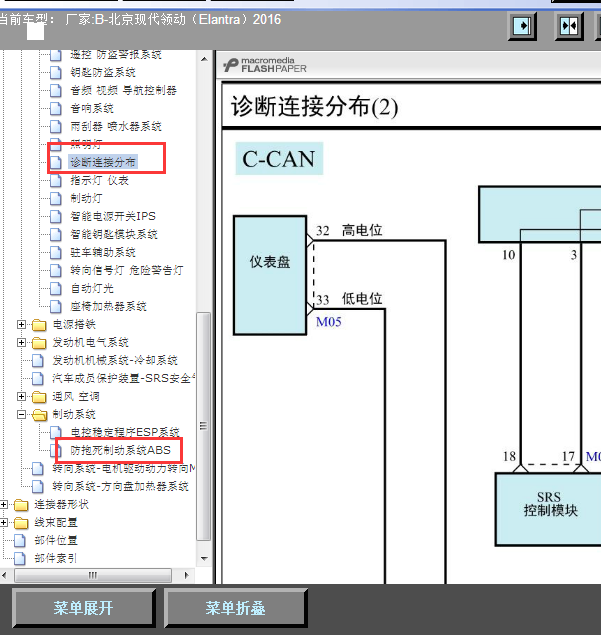Click the folder icon for 电源搭铁
The width and height of the screenshot is (601, 635).
[x=39, y=325]
